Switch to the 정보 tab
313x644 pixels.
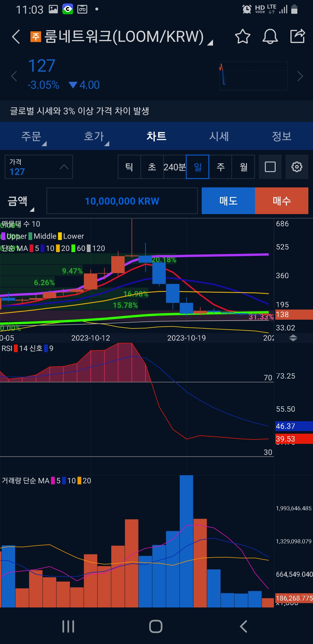coord(282,136)
